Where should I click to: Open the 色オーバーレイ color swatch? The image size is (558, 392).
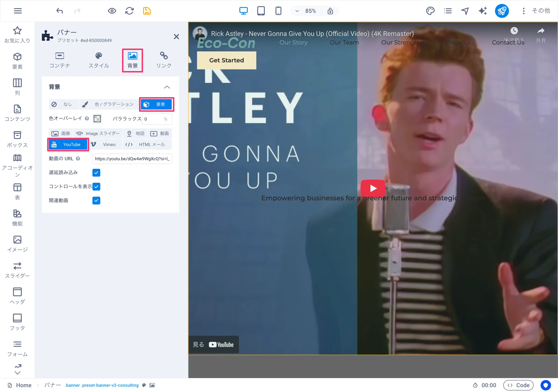97,119
